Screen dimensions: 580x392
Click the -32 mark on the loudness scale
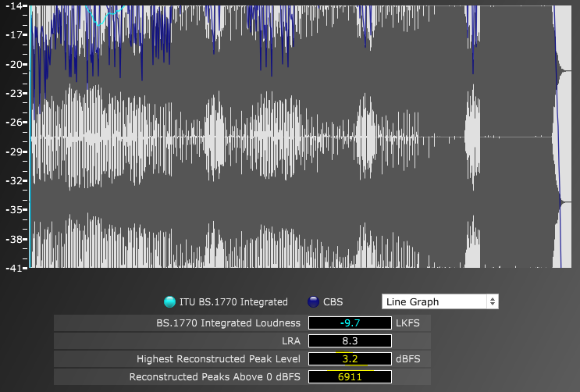(14, 180)
